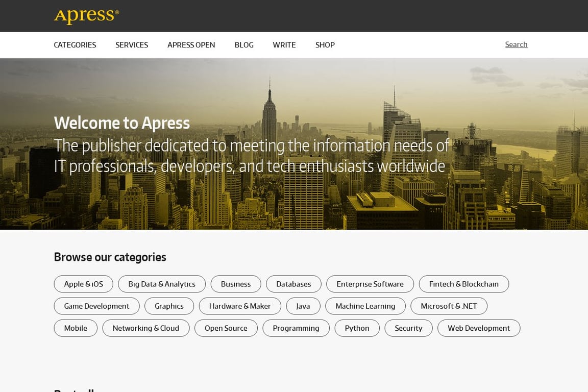The width and height of the screenshot is (588, 392).
Task: Open the Blog page
Action: click(244, 45)
